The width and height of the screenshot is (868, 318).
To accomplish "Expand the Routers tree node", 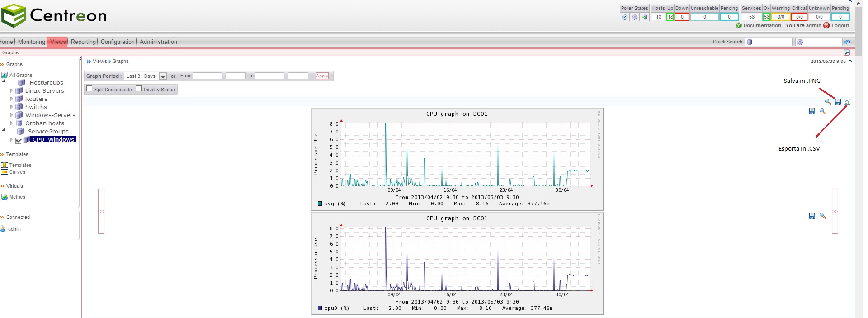I will tap(12, 99).
